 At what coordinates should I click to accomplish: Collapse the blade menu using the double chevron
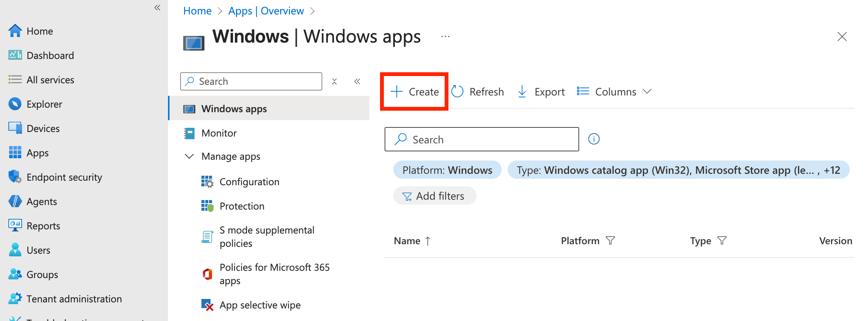[357, 81]
